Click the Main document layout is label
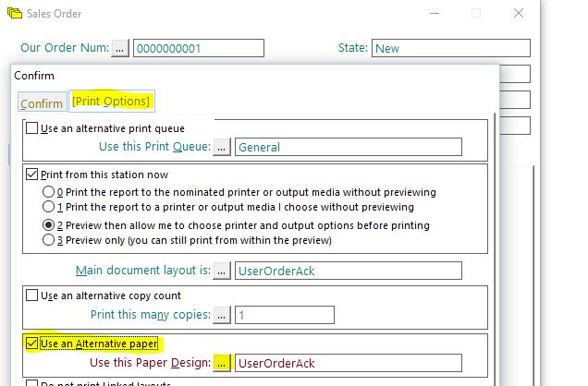588x386 pixels. tap(143, 271)
